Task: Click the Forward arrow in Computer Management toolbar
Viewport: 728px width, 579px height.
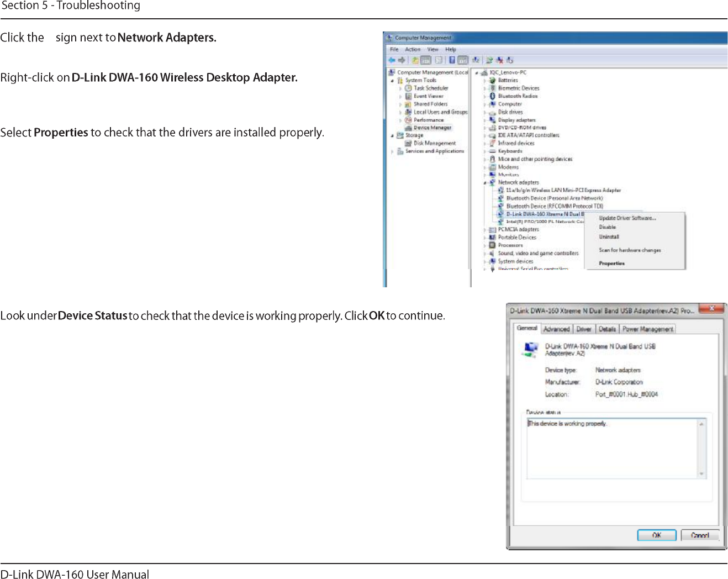Action: (402, 60)
